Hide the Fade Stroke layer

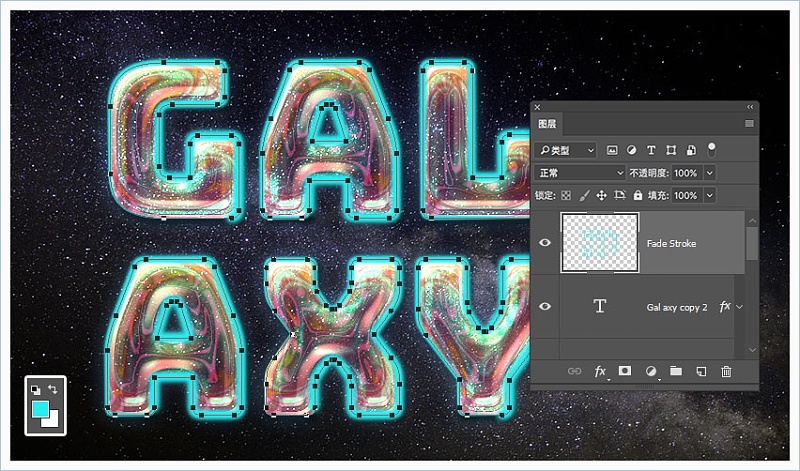[545, 243]
